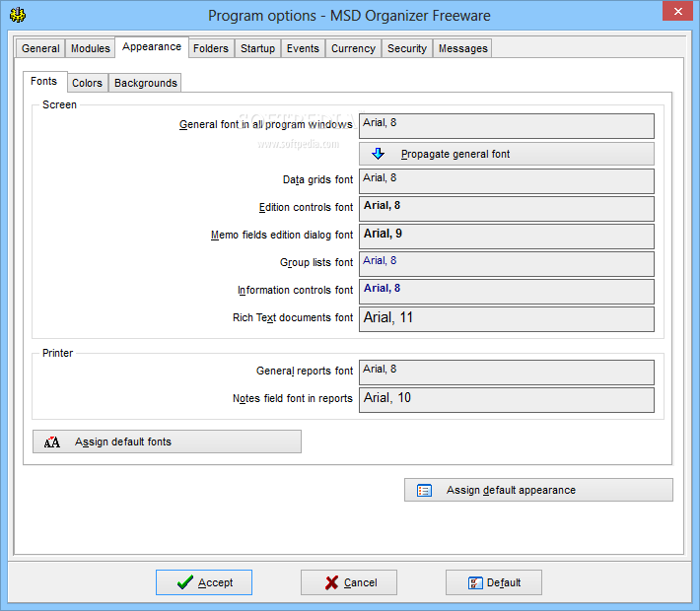Click the Information controls font field
Screen dimensions: 700x611
click(507, 292)
